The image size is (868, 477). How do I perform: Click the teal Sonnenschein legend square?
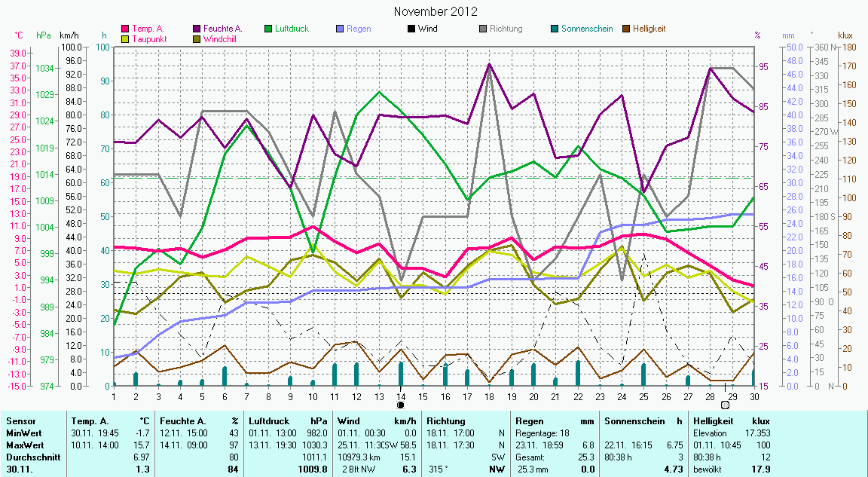555,29
